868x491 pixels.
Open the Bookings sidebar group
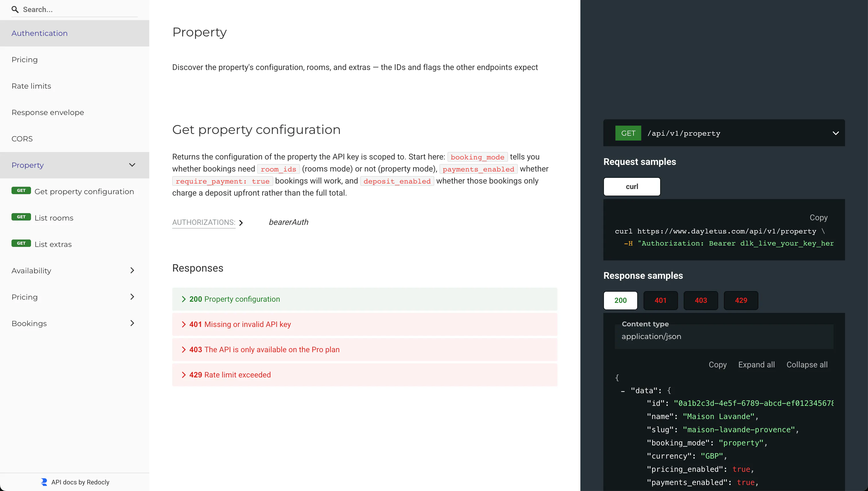point(74,323)
